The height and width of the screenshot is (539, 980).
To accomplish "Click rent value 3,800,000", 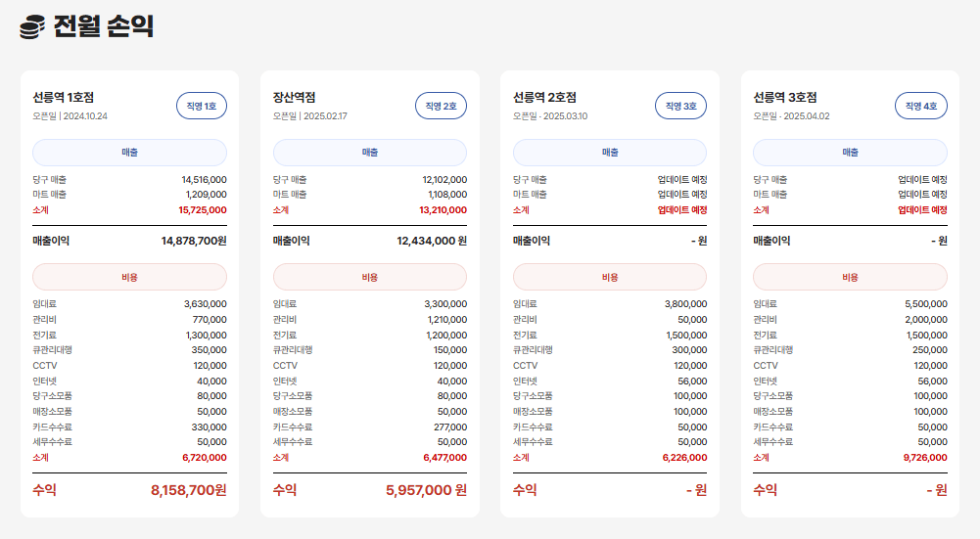I will [685, 304].
